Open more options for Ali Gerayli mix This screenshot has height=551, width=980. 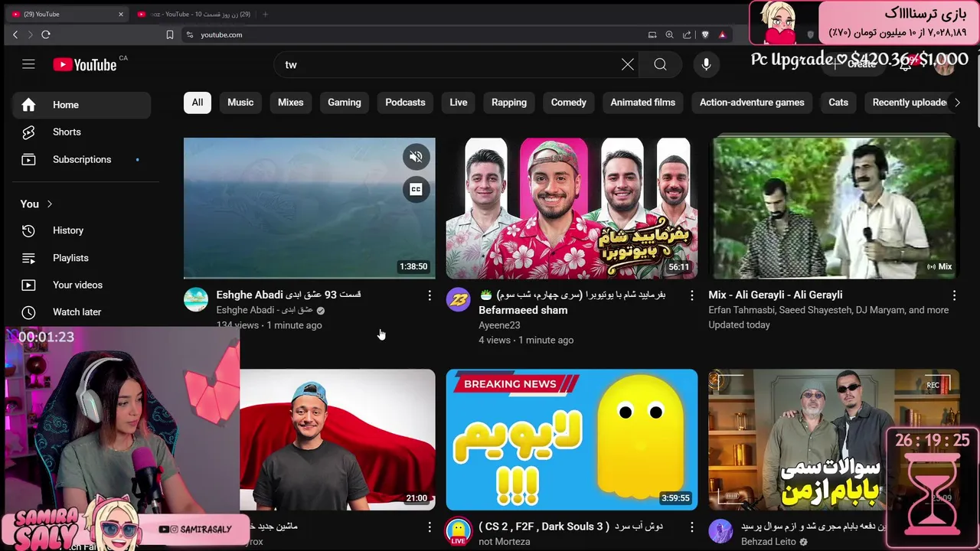pyautogui.click(x=954, y=295)
